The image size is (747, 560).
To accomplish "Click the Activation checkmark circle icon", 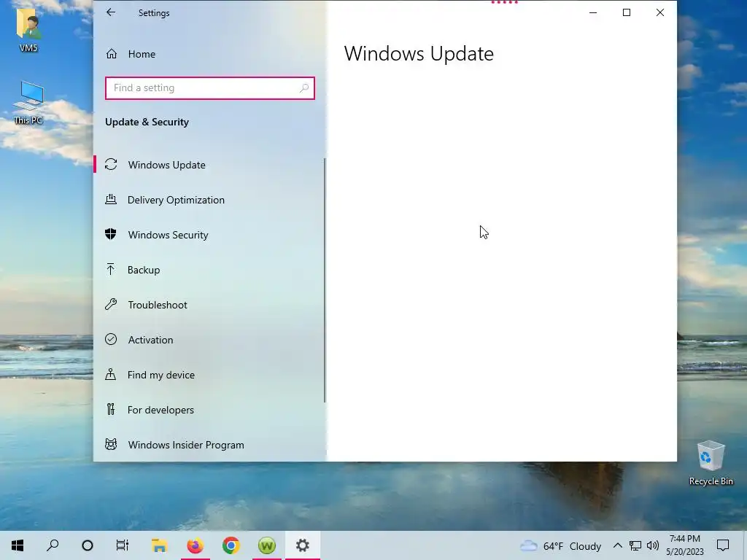I will click(111, 339).
